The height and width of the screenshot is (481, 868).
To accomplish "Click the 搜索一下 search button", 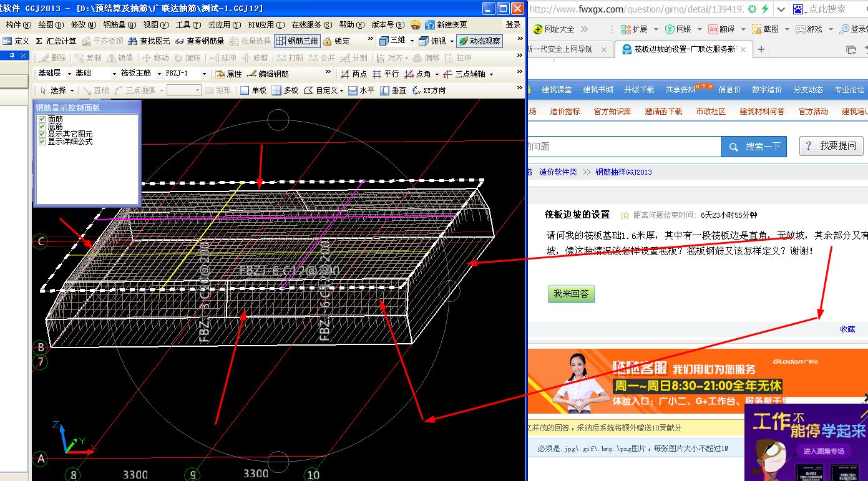I will pyautogui.click(x=754, y=146).
